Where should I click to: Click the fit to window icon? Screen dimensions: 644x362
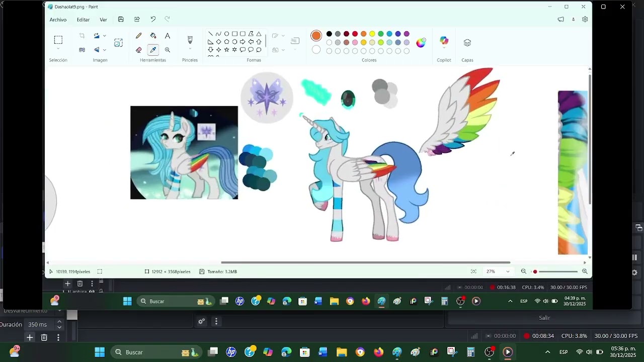pos(473,271)
